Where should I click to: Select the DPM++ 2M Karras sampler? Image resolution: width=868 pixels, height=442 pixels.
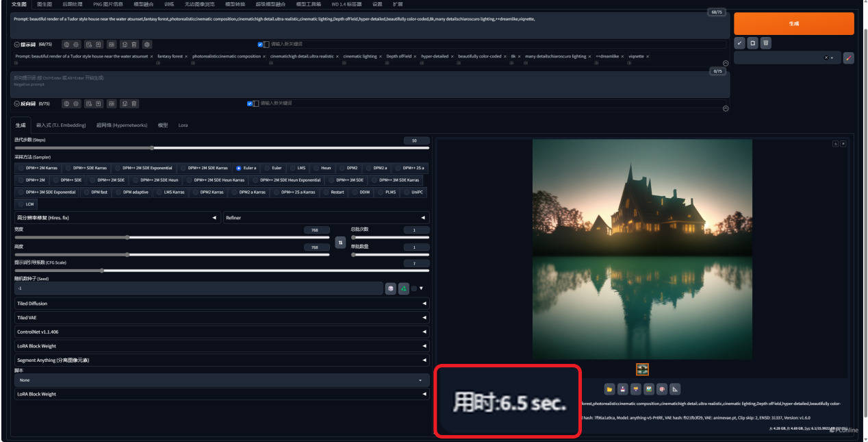pos(38,168)
